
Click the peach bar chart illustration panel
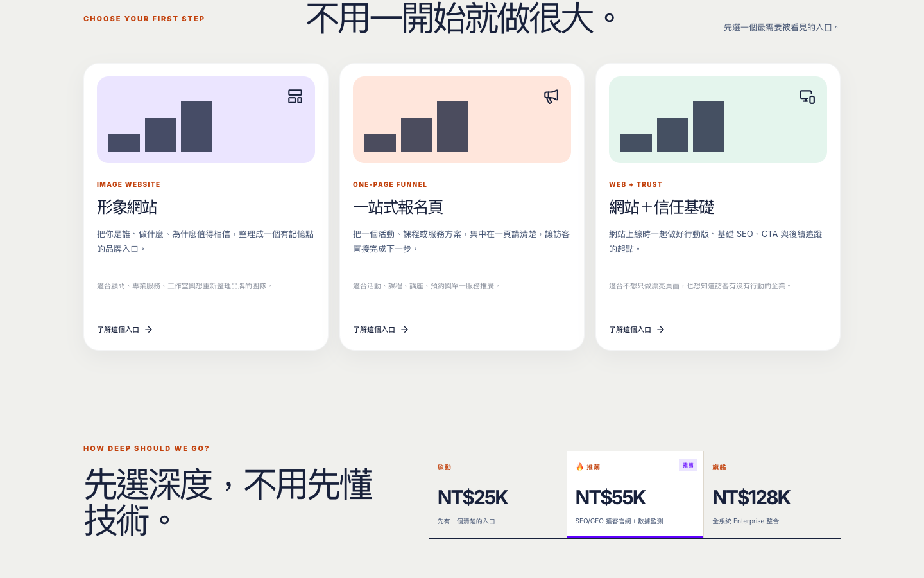pos(462,119)
